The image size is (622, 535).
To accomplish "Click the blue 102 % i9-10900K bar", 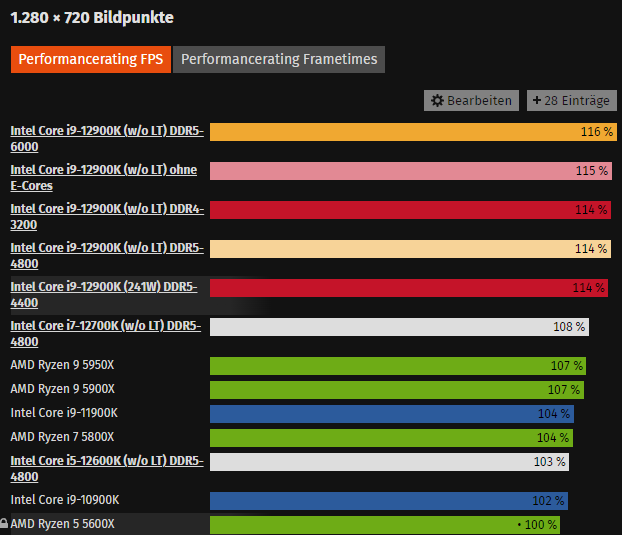I will pos(389,501).
